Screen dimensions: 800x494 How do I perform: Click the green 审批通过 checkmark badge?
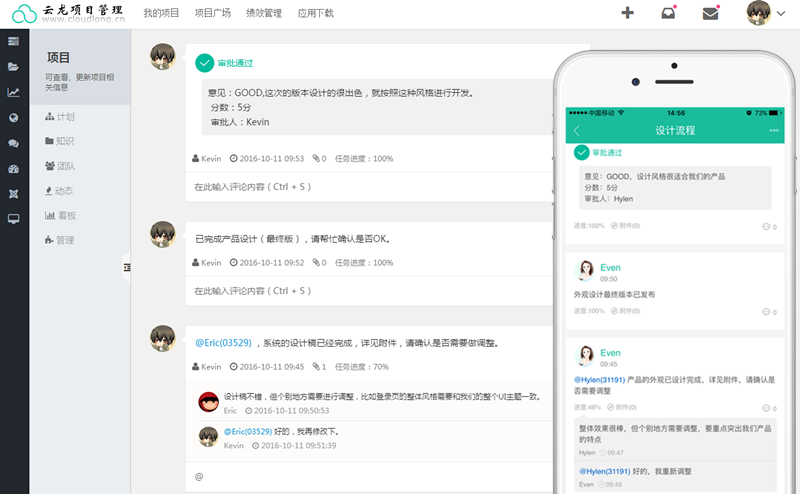(205, 63)
